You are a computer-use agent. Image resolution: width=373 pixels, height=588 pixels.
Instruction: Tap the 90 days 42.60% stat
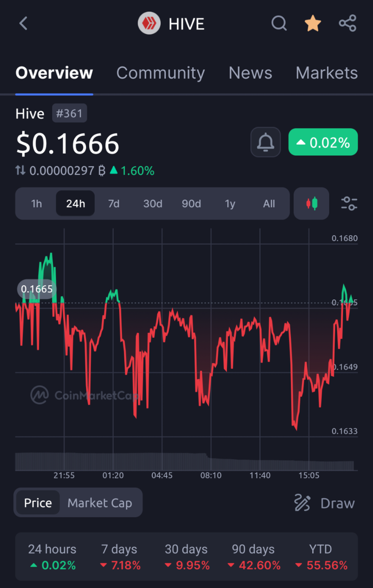click(x=254, y=557)
